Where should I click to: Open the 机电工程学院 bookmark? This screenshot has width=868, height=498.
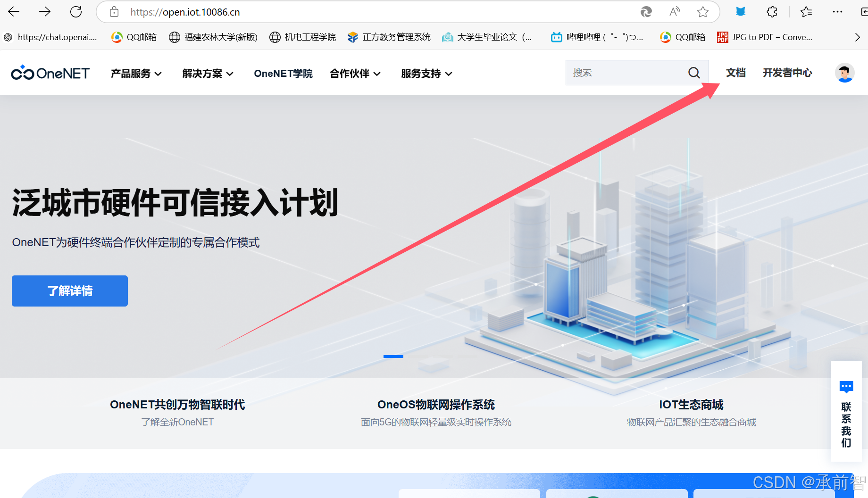(x=302, y=37)
